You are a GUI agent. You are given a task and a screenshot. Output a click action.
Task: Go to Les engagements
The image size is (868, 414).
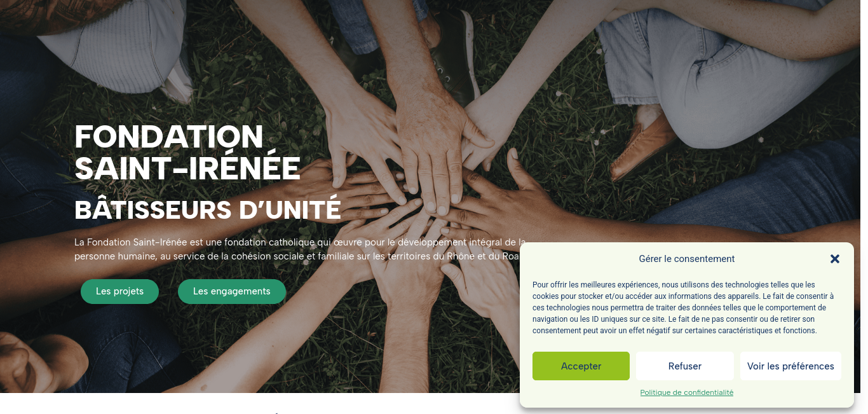pyautogui.click(x=232, y=291)
